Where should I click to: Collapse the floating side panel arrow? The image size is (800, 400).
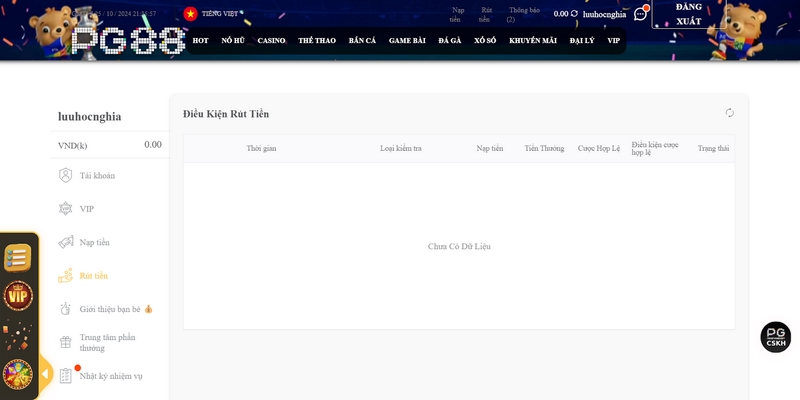45,374
